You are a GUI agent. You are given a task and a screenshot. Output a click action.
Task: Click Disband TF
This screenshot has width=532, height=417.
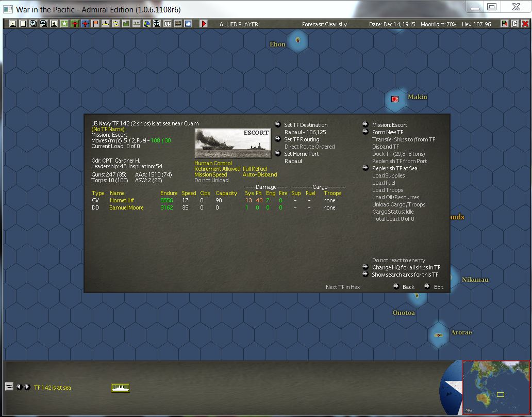(x=386, y=147)
